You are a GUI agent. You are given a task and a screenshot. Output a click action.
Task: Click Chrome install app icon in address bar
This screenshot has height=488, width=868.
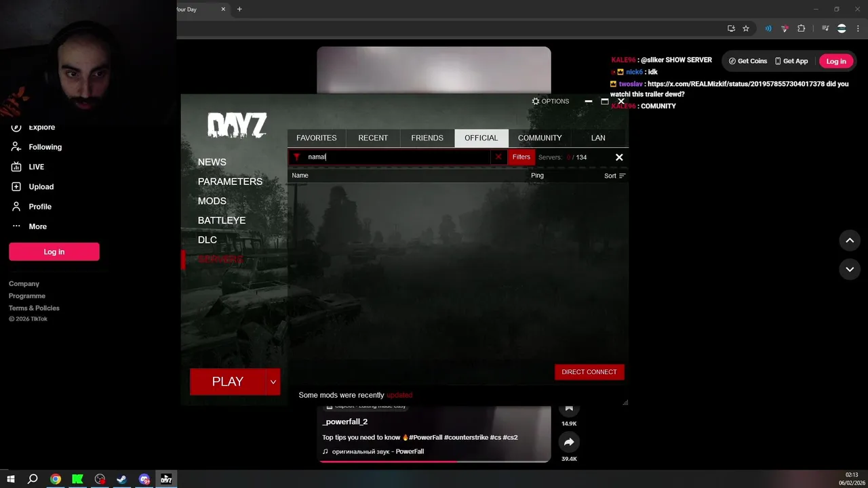[731, 28]
